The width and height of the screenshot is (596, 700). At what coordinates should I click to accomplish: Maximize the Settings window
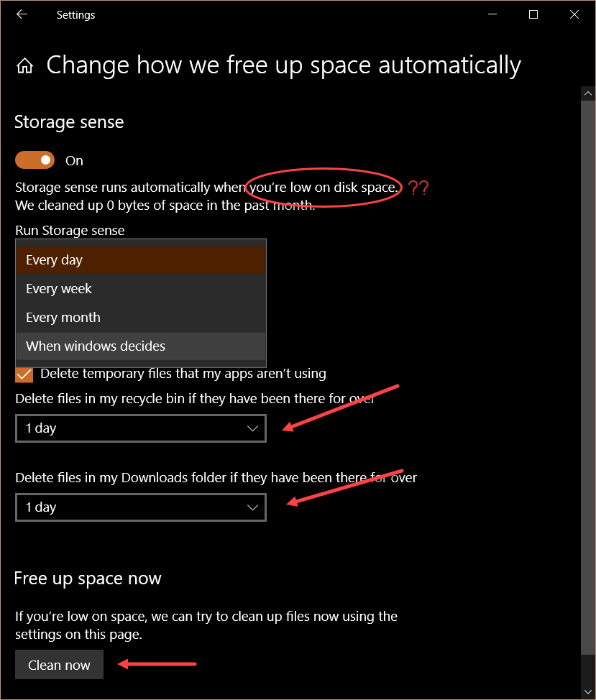click(x=533, y=14)
